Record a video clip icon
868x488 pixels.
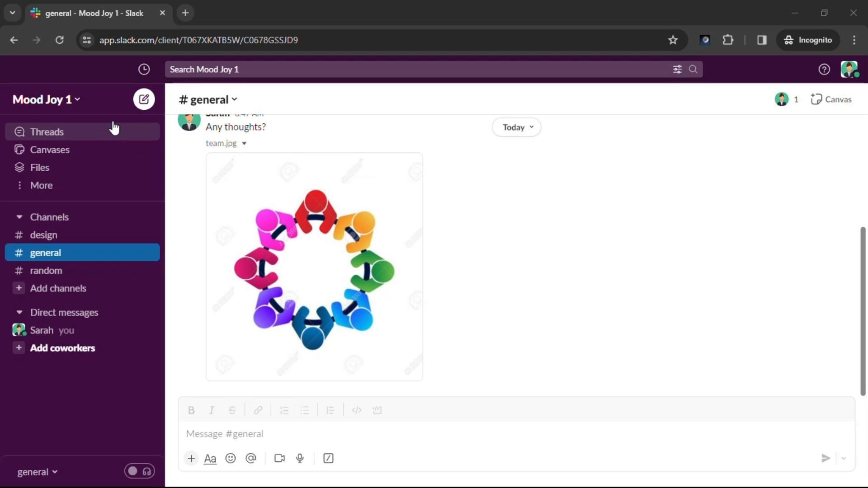279,458
